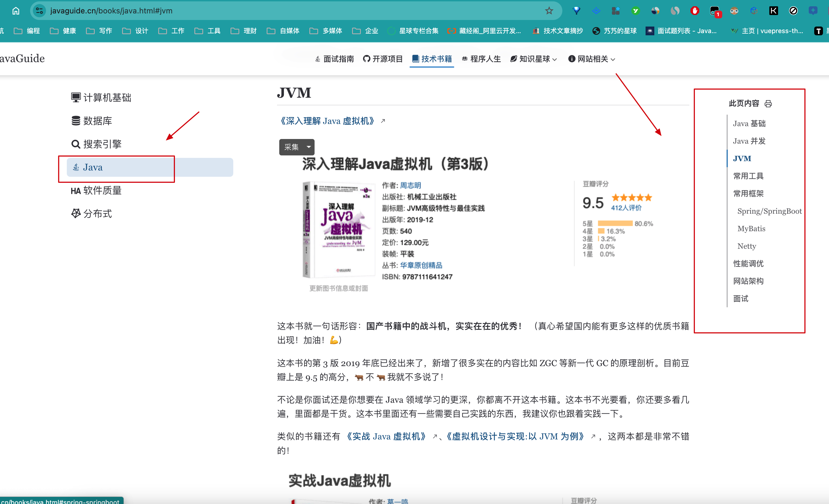Open 《深入理解 Java 虚拟机》 link

pos(327,121)
